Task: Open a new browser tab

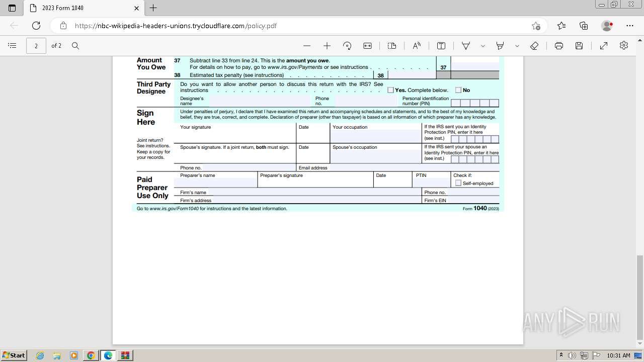Action: pos(153,8)
